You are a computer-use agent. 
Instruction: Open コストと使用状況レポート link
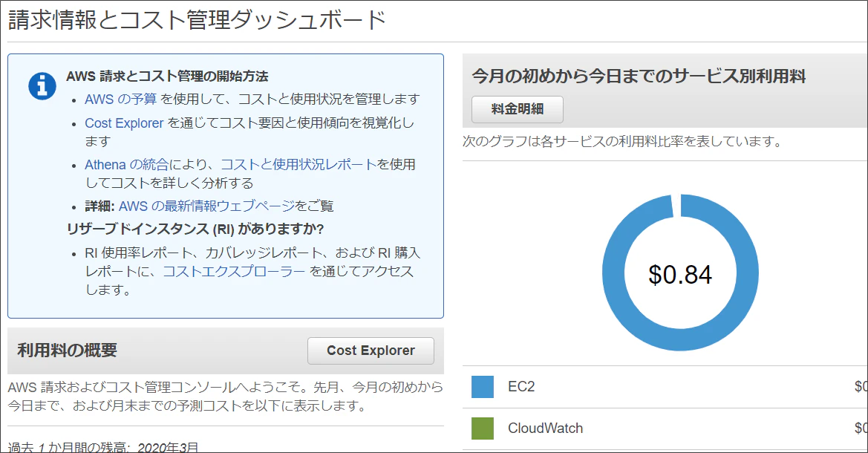pyautogui.click(x=298, y=164)
